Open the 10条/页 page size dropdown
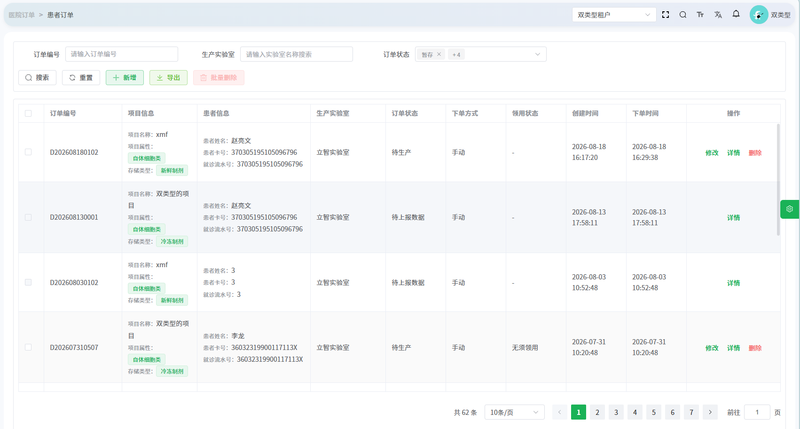 click(x=514, y=412)
